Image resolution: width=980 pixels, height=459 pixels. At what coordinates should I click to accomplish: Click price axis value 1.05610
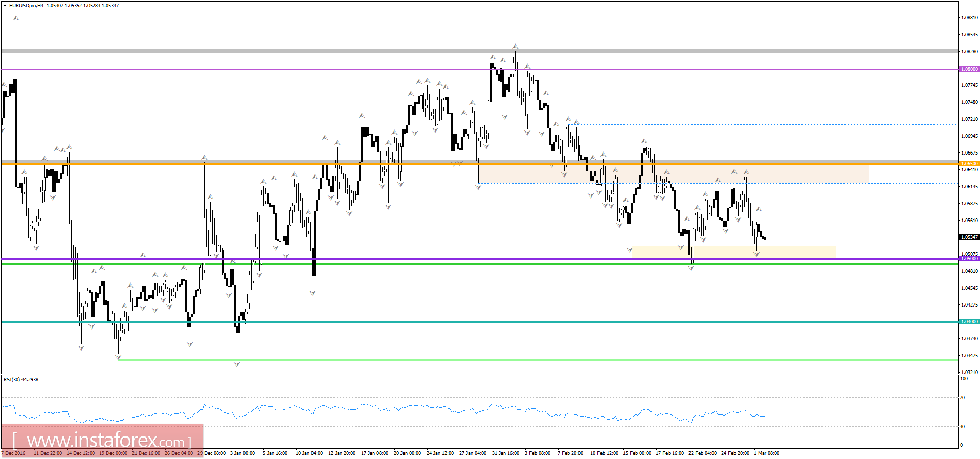click(x=969, y=221)
